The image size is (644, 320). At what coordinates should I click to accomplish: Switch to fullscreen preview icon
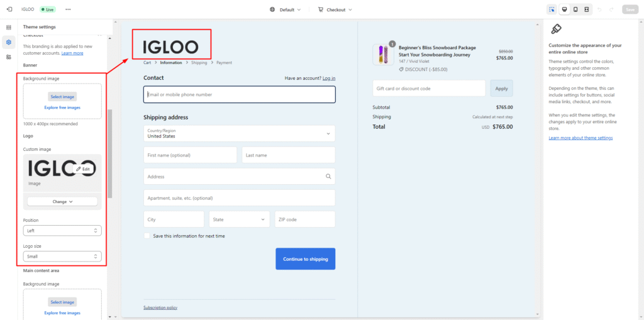point(586,9)
